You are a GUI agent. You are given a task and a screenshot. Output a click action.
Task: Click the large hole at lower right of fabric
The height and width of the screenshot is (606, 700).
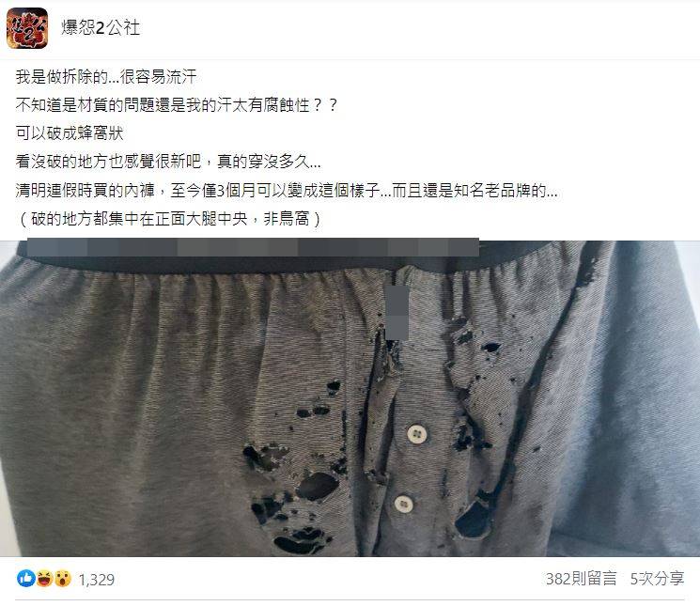click(474, 521)
